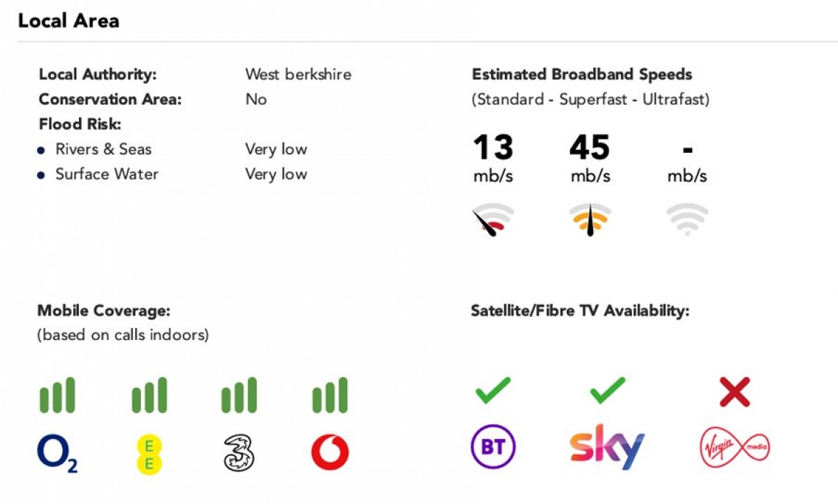Screen dimensions: 838x504
Task: Click the West berkshire local authority value
Action: [298, 74]
